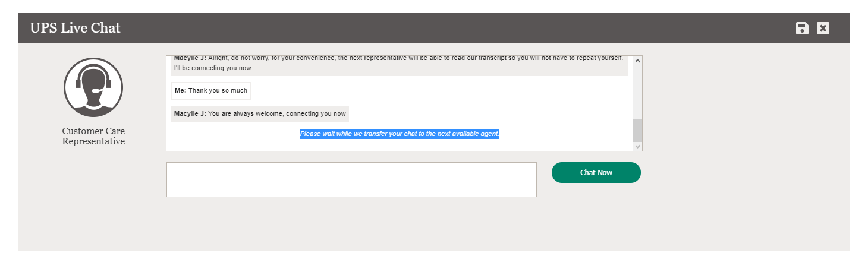
Task: Close the UPS Live Chat window
Action: tap(823, 28)
